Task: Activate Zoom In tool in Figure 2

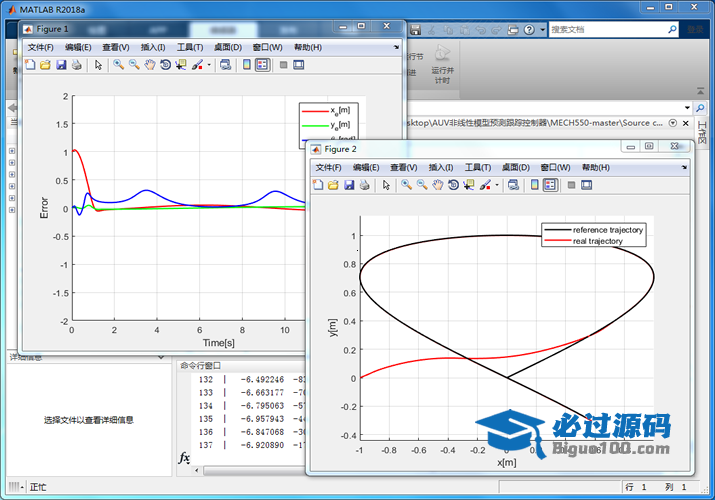Action: pos(406,185)
